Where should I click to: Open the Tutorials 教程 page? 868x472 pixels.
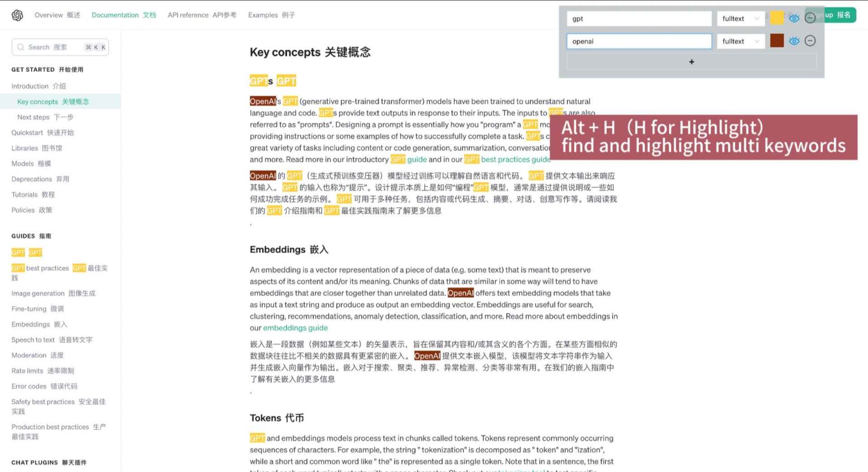point(33,195)
